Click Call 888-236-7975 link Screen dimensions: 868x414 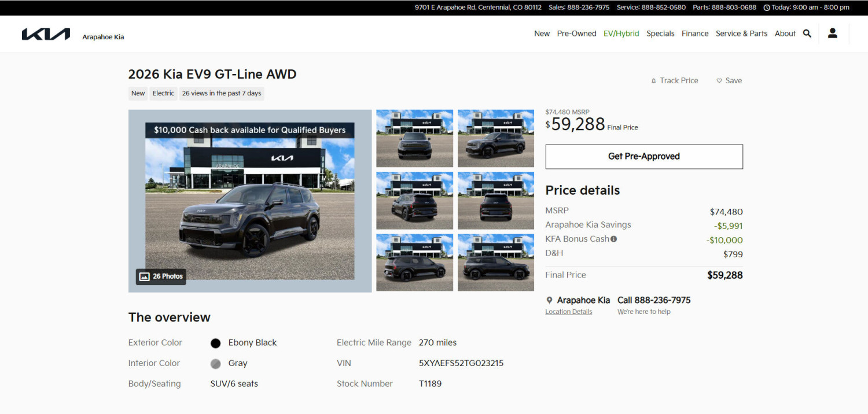pyautogui.click(x=654, y=300)
